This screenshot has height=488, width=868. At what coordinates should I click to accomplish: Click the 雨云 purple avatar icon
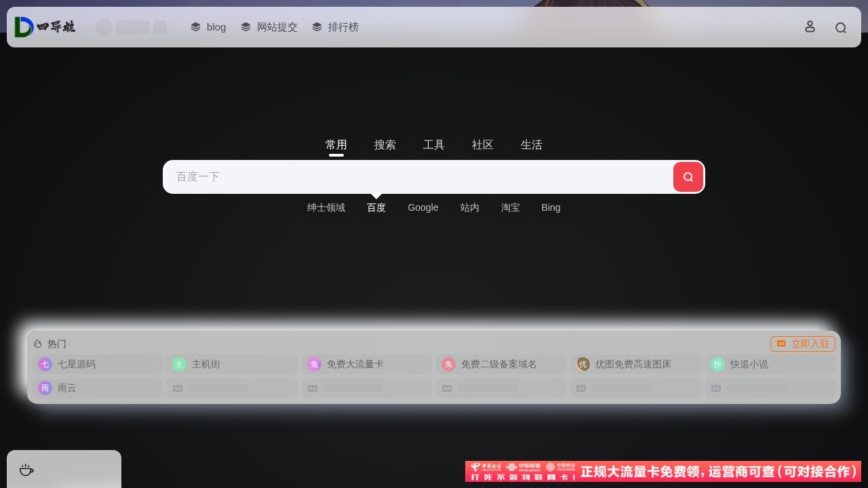45,388
